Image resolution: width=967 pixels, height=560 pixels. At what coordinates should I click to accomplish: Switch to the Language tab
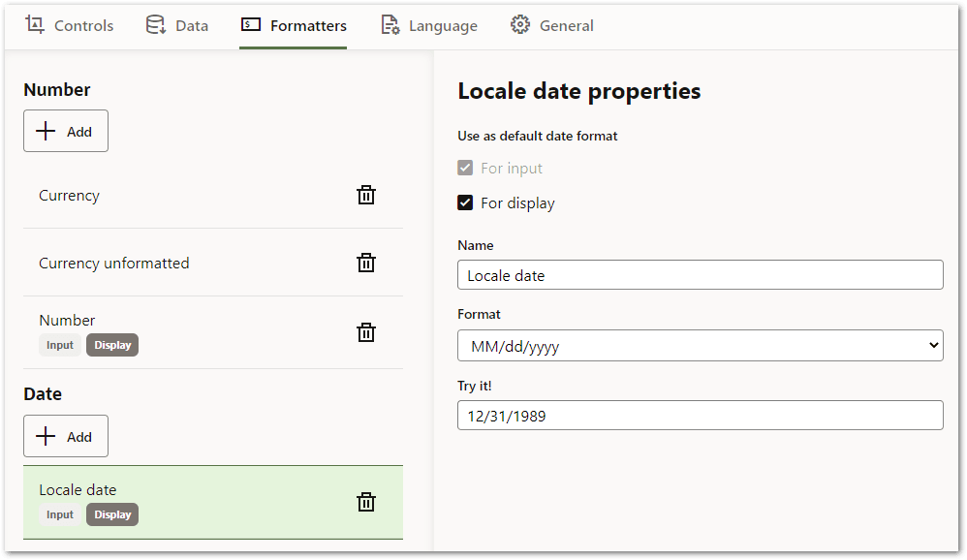(x=429, y=25)
